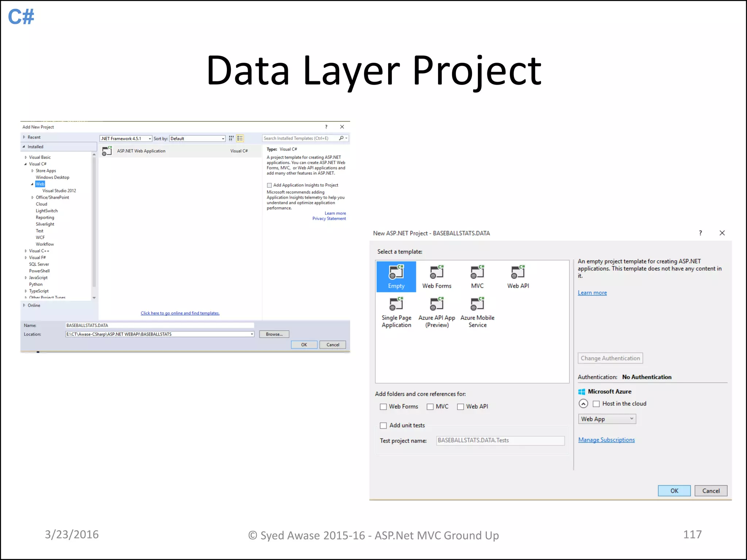
Task: Click Cancel in Add New Project dialog
Action: 333,345
